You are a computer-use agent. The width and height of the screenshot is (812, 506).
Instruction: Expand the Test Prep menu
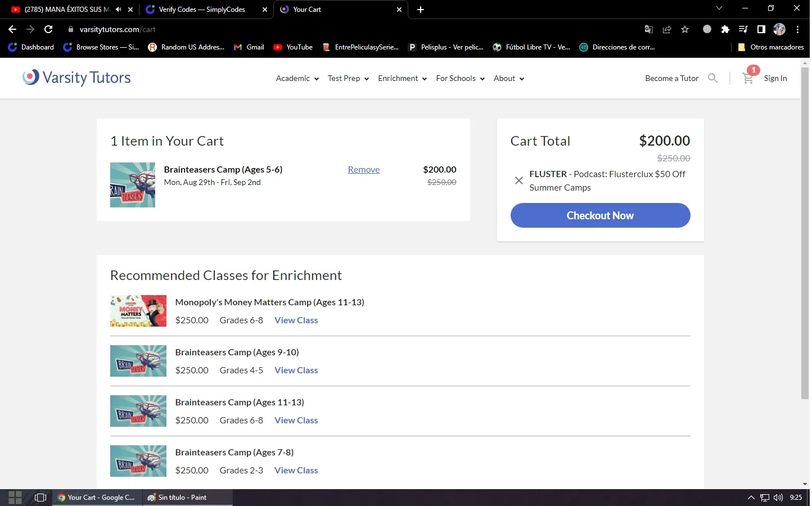pyautogui.click(x=349, y=79)
